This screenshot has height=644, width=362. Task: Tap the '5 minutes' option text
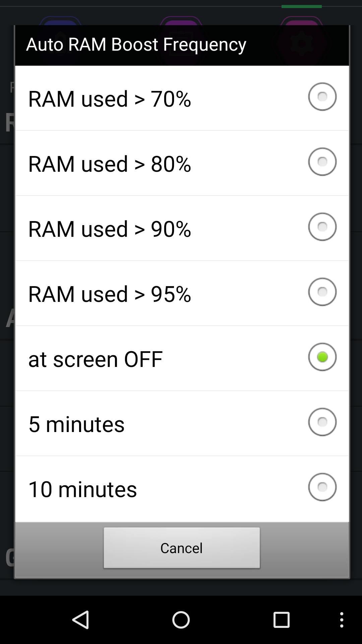coord(76,424)
